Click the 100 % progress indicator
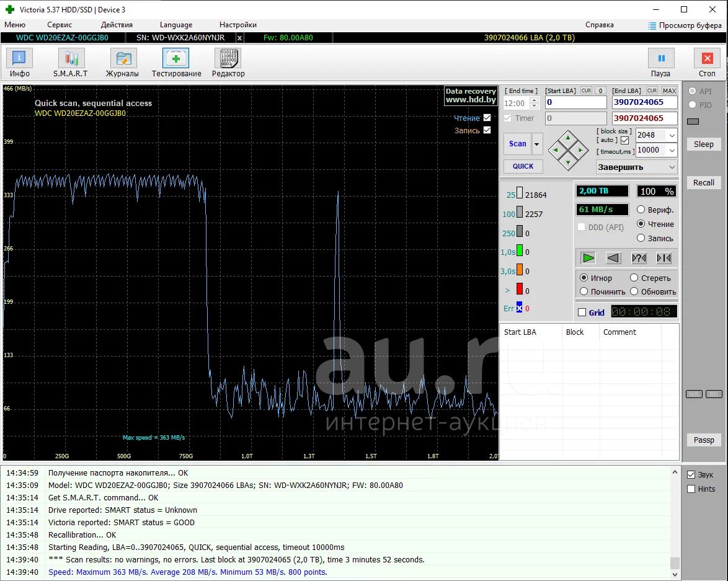The image size is (728, 581). tap(657, 192)
